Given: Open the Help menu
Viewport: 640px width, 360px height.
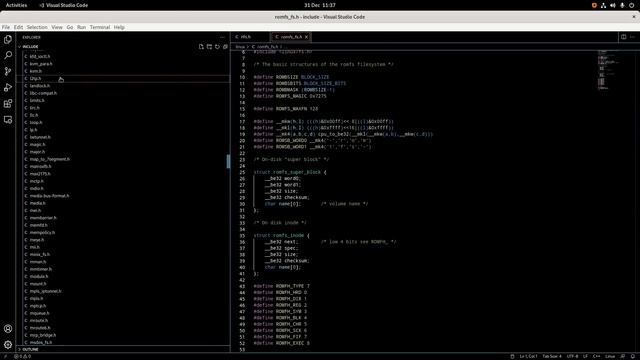Looking at the screenshot, I should tap(119, 27).
